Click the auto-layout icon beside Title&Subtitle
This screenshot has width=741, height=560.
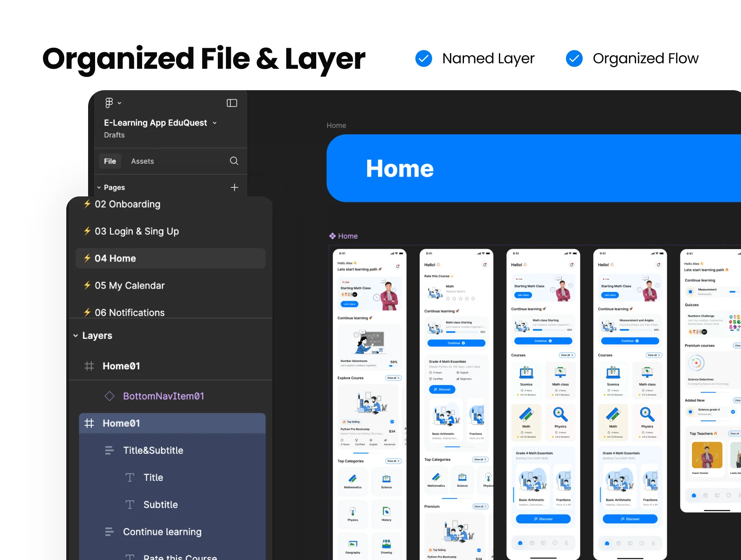pyautogui.click(x=109, y=450)
